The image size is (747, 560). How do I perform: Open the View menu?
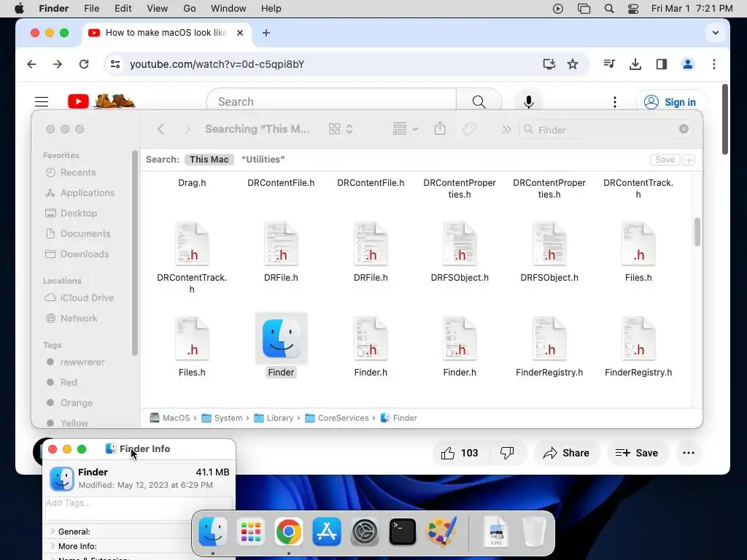pos(158,9)
